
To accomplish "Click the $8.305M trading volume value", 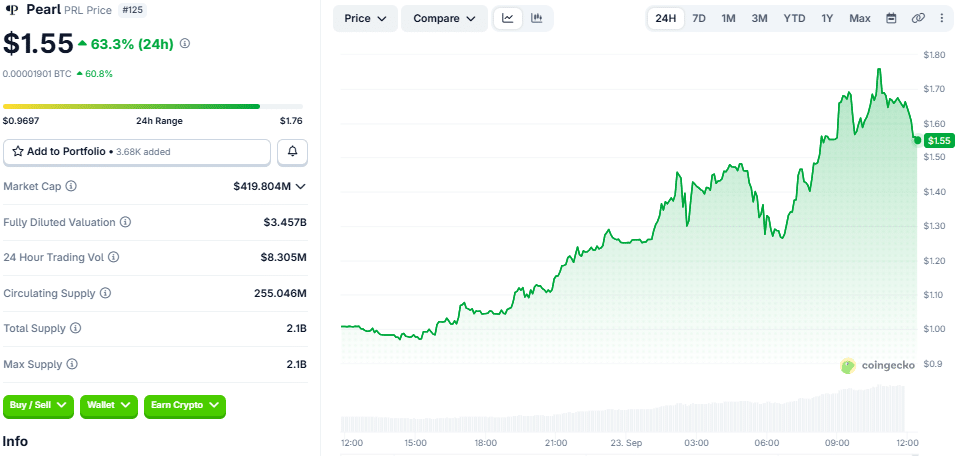I will [283, 257].
